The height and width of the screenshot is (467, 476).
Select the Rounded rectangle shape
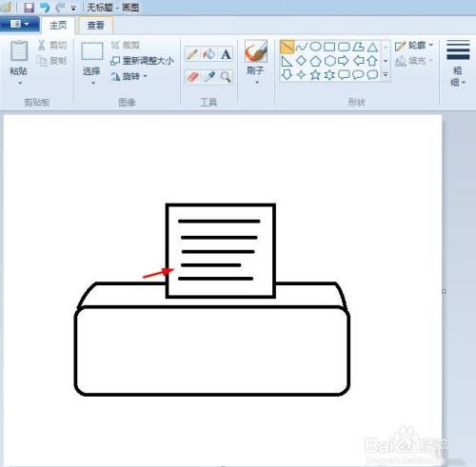tap(344, 47)
